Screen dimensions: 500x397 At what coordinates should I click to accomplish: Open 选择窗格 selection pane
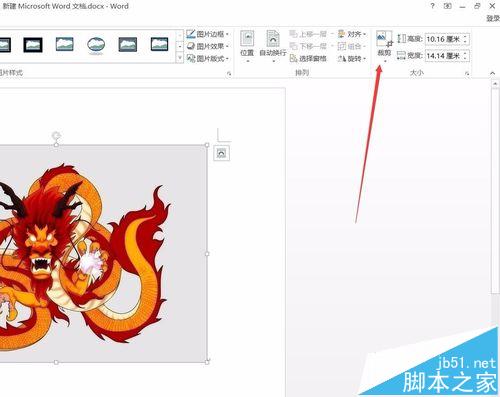(x=308, y=59)
